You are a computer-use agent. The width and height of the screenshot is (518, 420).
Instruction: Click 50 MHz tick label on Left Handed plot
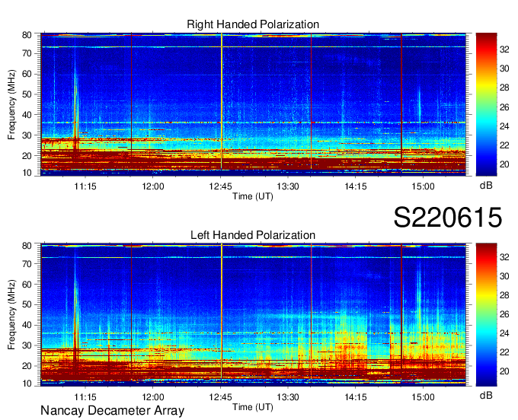(x=27, y=304)
